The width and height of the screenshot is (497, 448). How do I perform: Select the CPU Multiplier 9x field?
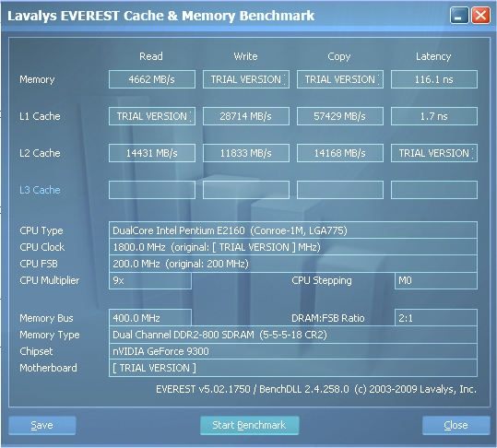point(150,280)
